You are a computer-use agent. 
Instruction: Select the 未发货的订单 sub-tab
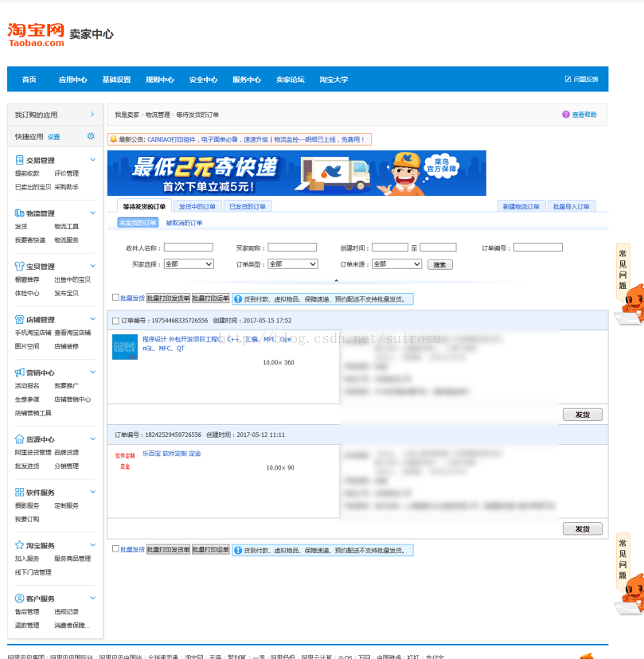point(138,223)
